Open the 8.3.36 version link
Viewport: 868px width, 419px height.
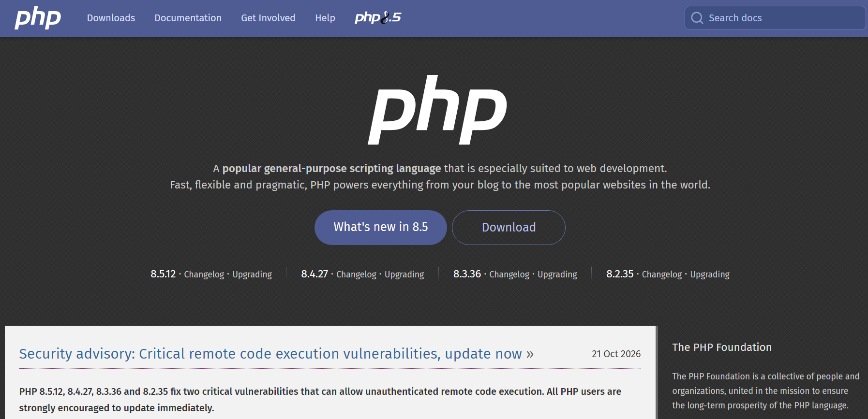(x=467, y=274)
